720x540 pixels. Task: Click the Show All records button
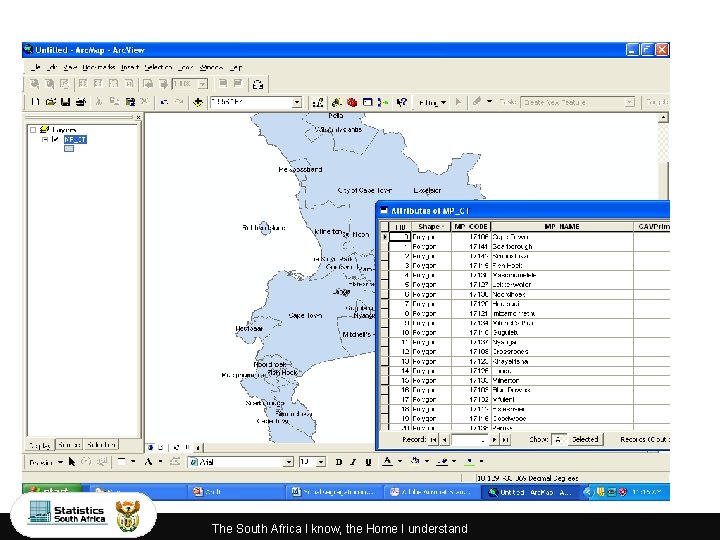click(559, 439)
